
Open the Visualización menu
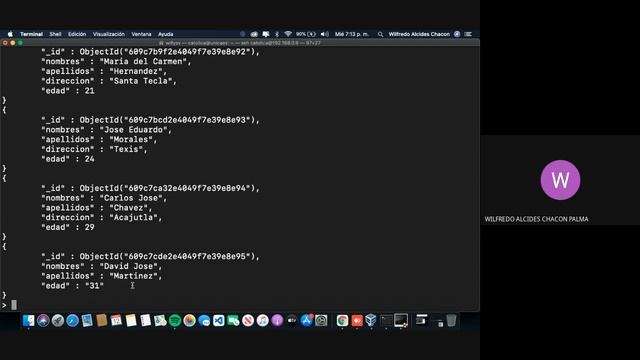tap(109, 34)
